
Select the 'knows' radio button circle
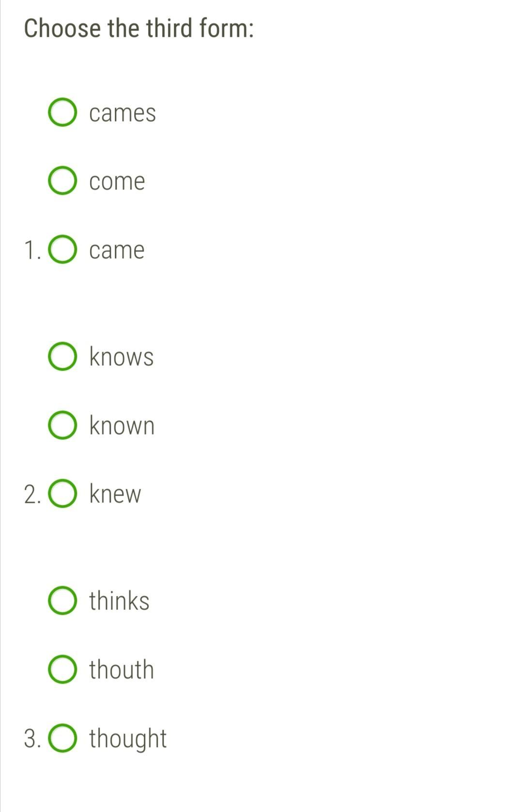[62, 357]
